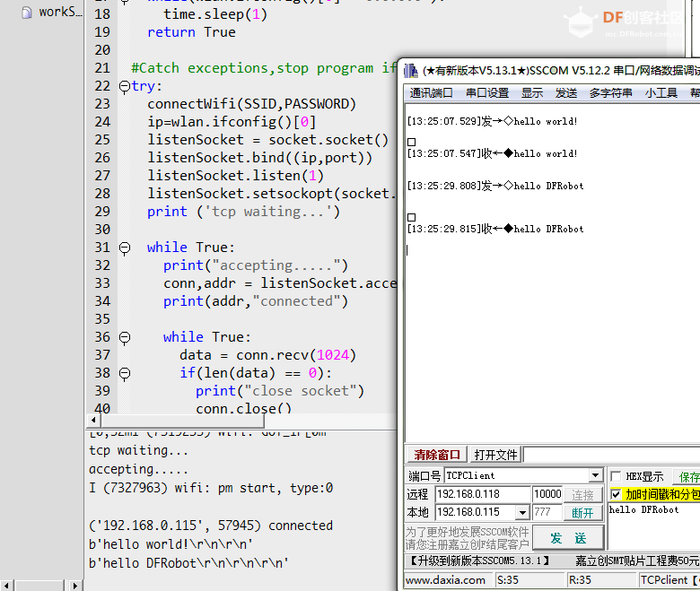Click line 26 listenSocket.bind code
The height and width of the screenshot is (591, 700).
(260, 158)
